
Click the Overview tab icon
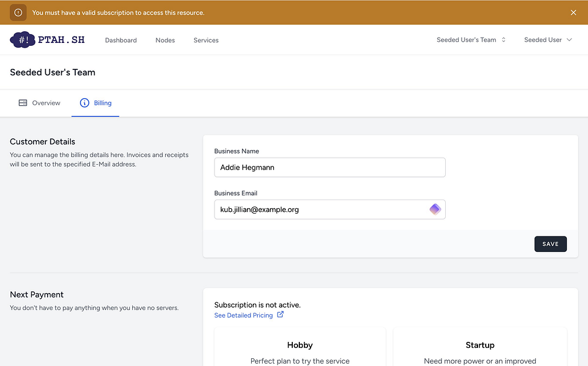(23, 103)
